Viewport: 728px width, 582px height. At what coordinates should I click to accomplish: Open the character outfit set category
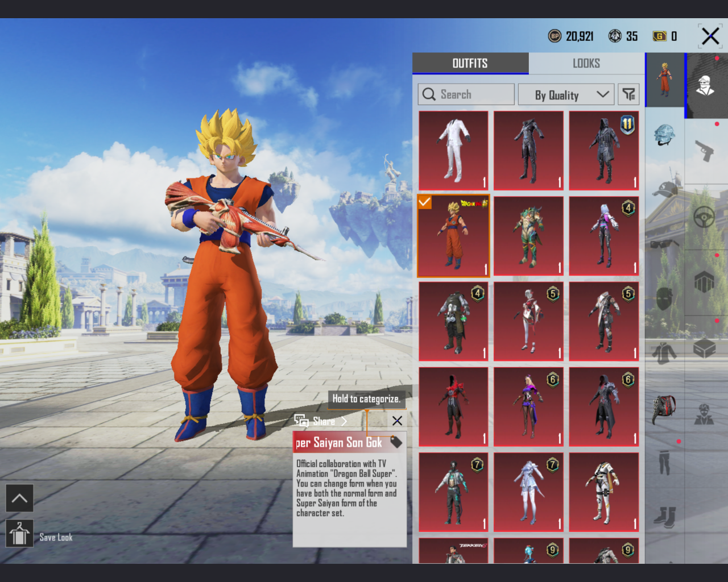coord(665,80)
